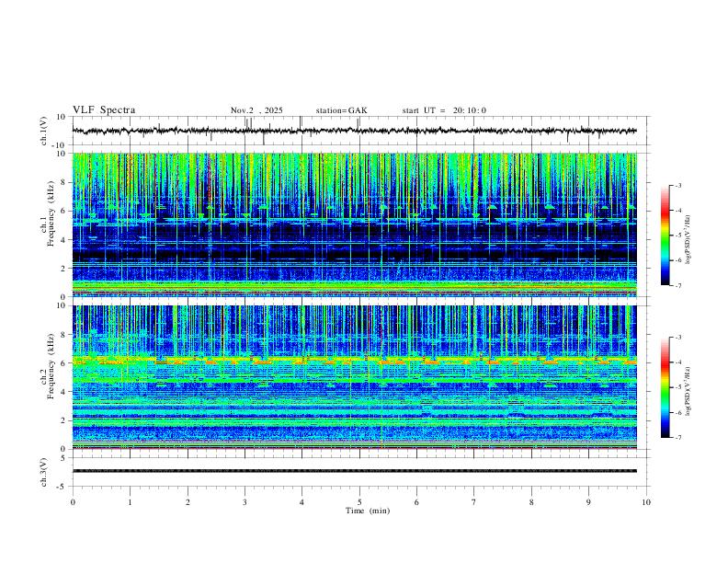Screen dimensions: 728x563
Task: Click the upper 'log(PSD)(V²/Hz)' colorbar label
Action: click(x=688, y=239)
